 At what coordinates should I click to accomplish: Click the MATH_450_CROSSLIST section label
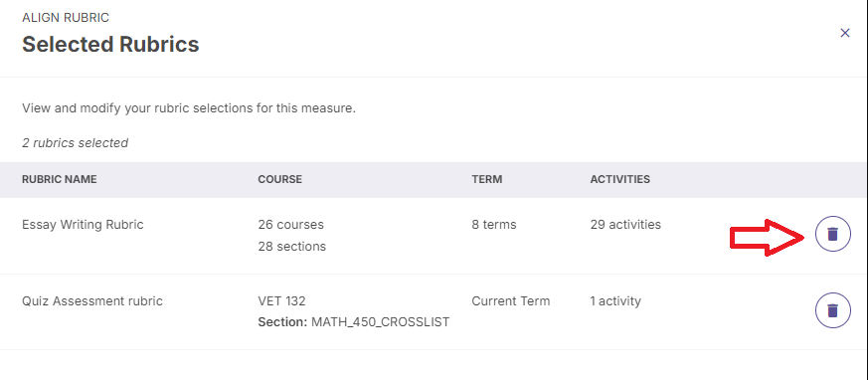(380, 322)
